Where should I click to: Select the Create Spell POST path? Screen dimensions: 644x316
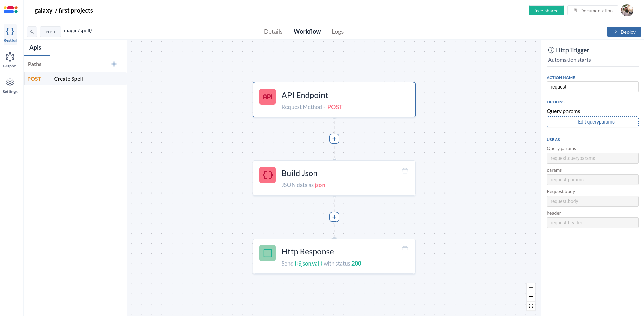(x=68, y=79)
